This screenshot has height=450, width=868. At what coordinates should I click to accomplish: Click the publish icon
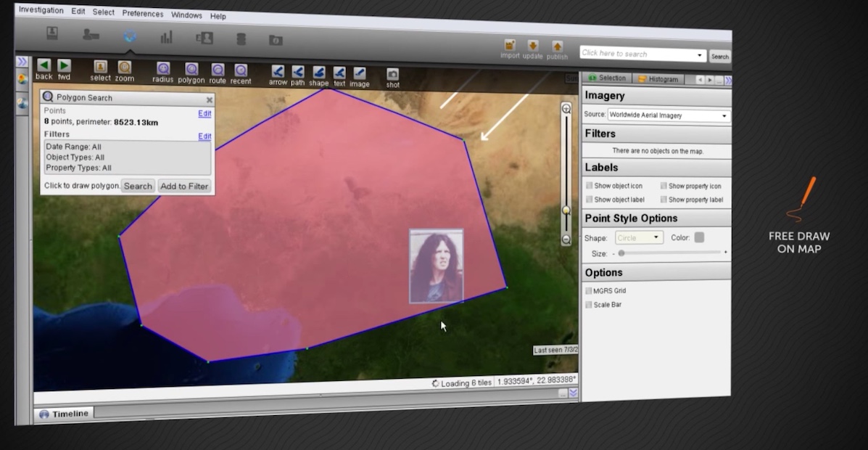pos(557,47)
